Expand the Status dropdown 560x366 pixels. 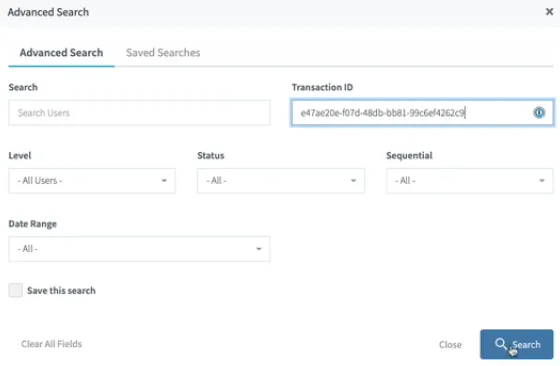(x=281, y=181)
